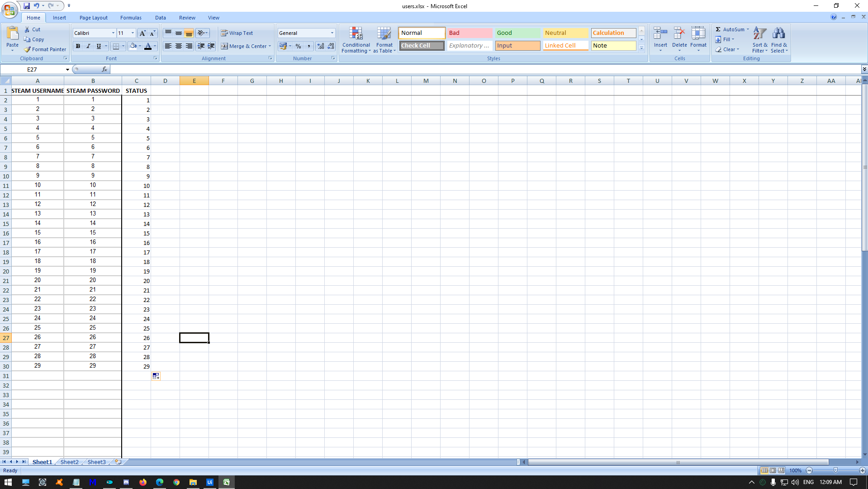This screenshot has width=868, height=489.
Task: Open Font dialog launcher
Action: coord(156,58)
